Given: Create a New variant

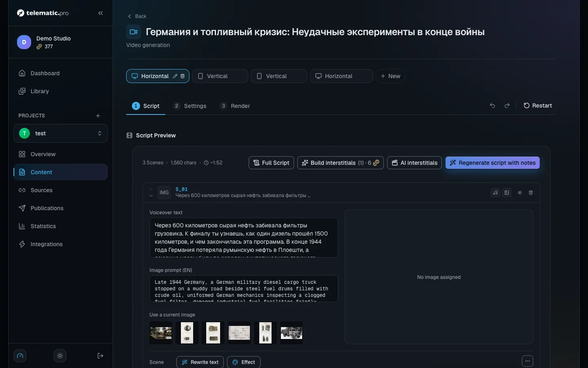Looking at the screenshot, I should [x=390, y=76].
